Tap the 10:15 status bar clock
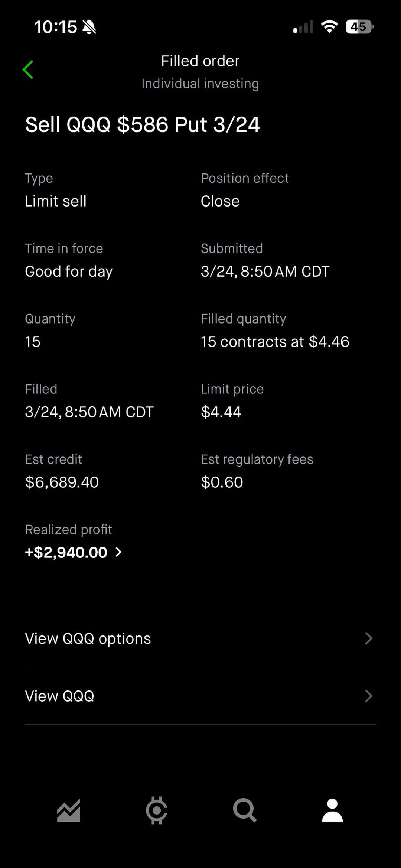The image size is (401, 868). 56,27
